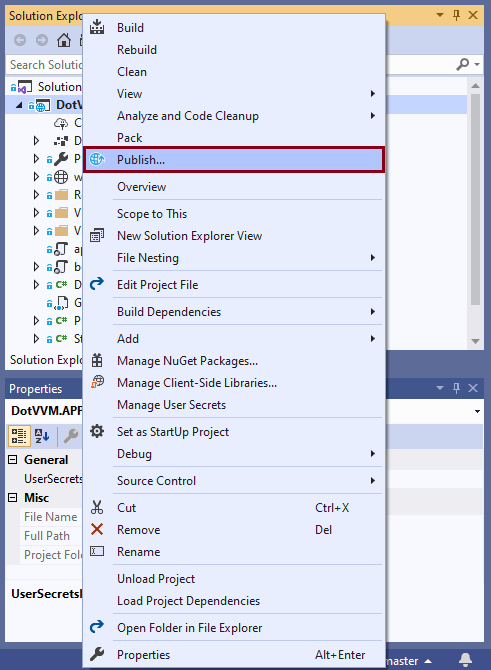Click the Edit Project File arrow icon

tap(97, 283)
